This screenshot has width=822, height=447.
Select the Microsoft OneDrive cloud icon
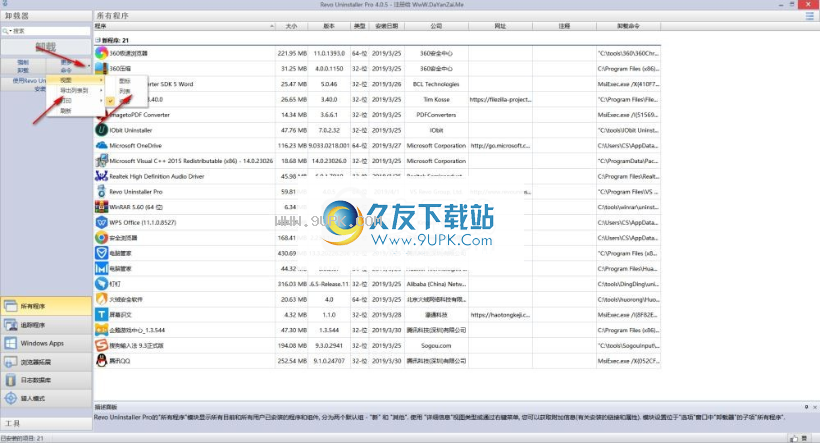(x=101, y=145)
